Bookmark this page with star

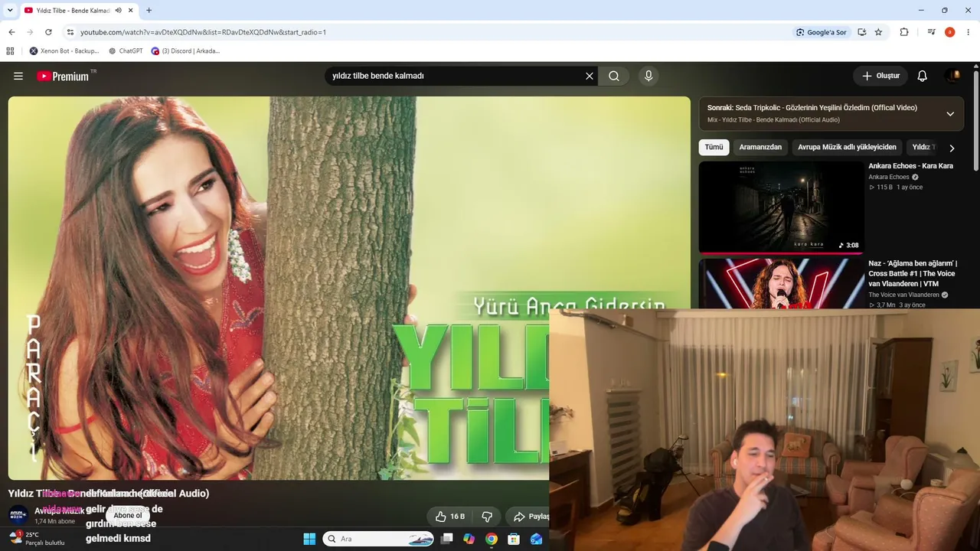(x=879, y=32)
